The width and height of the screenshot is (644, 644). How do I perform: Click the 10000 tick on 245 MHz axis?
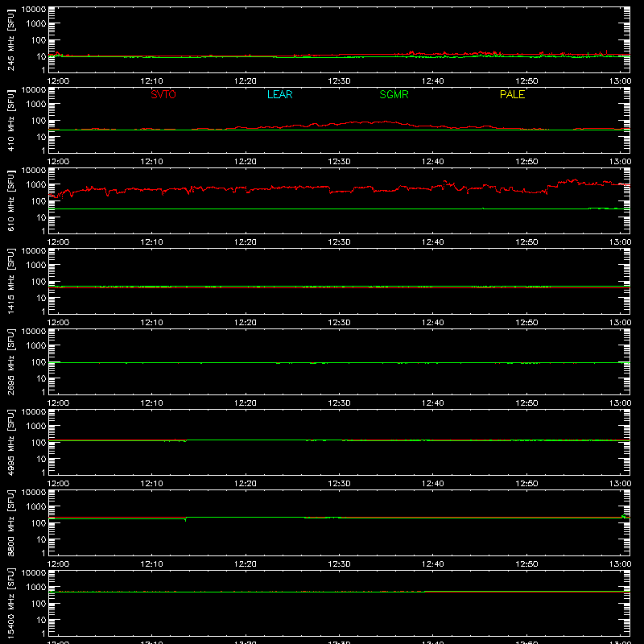[x=34, y=9]
